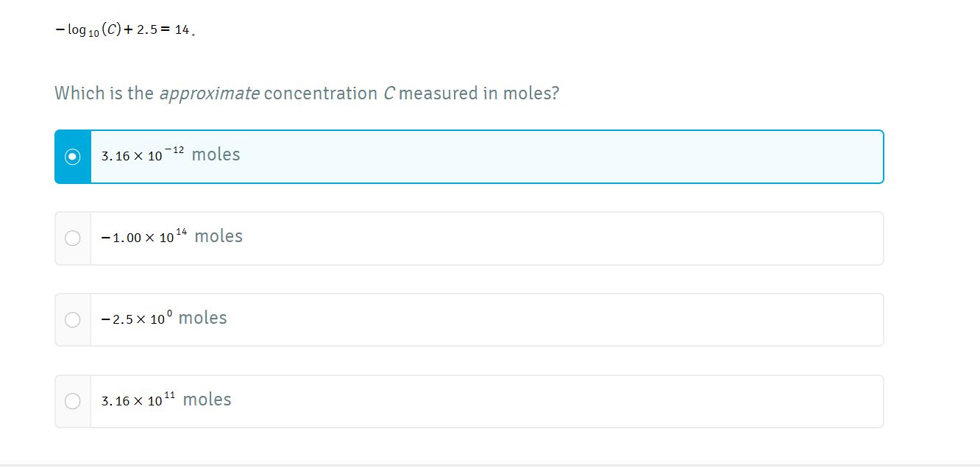Image resolution: width=980 pixels, height=468 pixels.
Task: Select the radio button for 3.16 × 10⁻¹² moles
Action: click(x=73, y=157)
